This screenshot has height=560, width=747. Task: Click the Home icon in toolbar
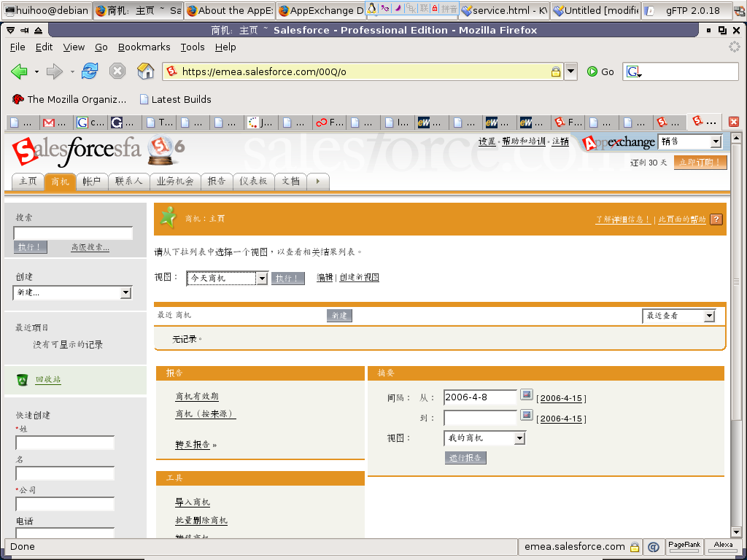click(x=146, y=71)
